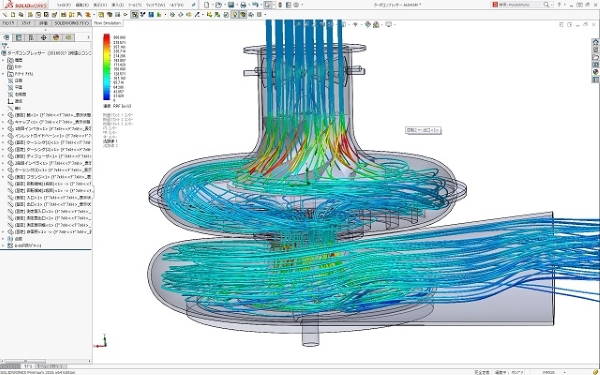Click the Save icon in top toolbar
This screenshot has width=600, height=375.
[x=231, y=5]
